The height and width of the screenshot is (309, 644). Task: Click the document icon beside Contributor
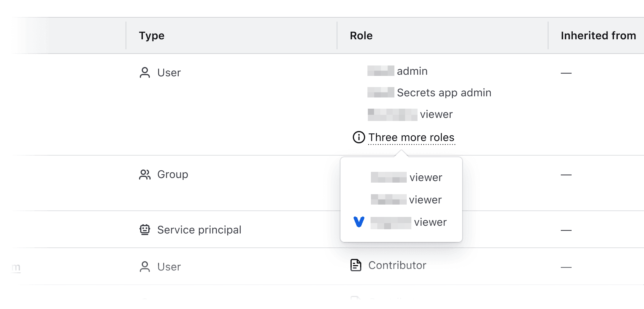tap(356, 265)
